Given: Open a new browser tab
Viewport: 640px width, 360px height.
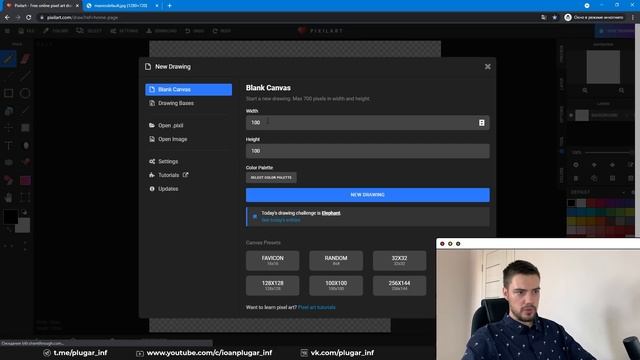Looking at the screenshot, I should point(169,6).
